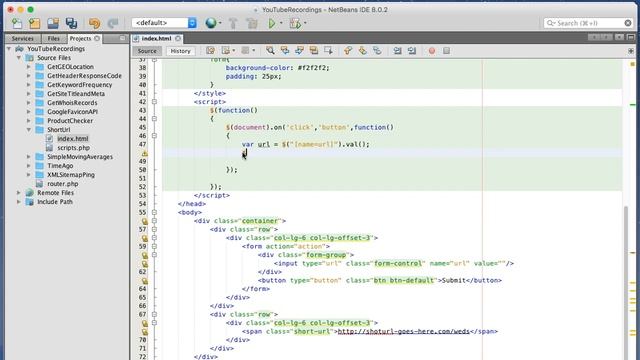Select the TimeAgo folder

[60, 166]
